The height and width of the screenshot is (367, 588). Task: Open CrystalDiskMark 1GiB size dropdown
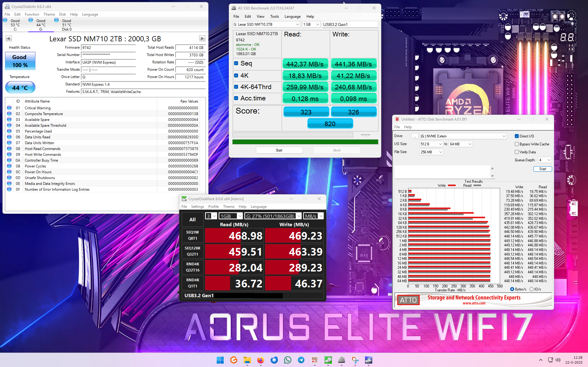[231, 216]
